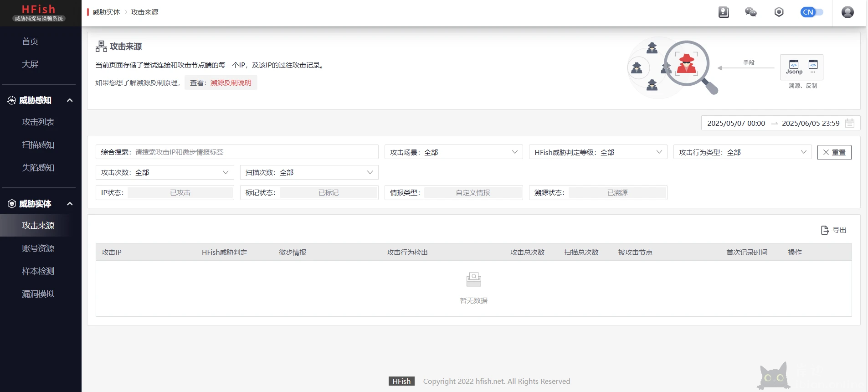Collapse the 威胁感知 sidebar section
Viewport: 868px width, 392px height.
(70, 100)
